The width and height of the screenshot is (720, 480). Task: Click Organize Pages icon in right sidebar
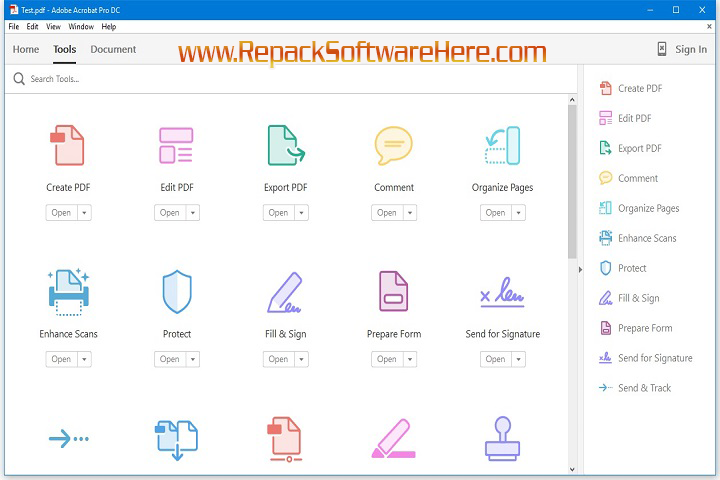(606, 208)
